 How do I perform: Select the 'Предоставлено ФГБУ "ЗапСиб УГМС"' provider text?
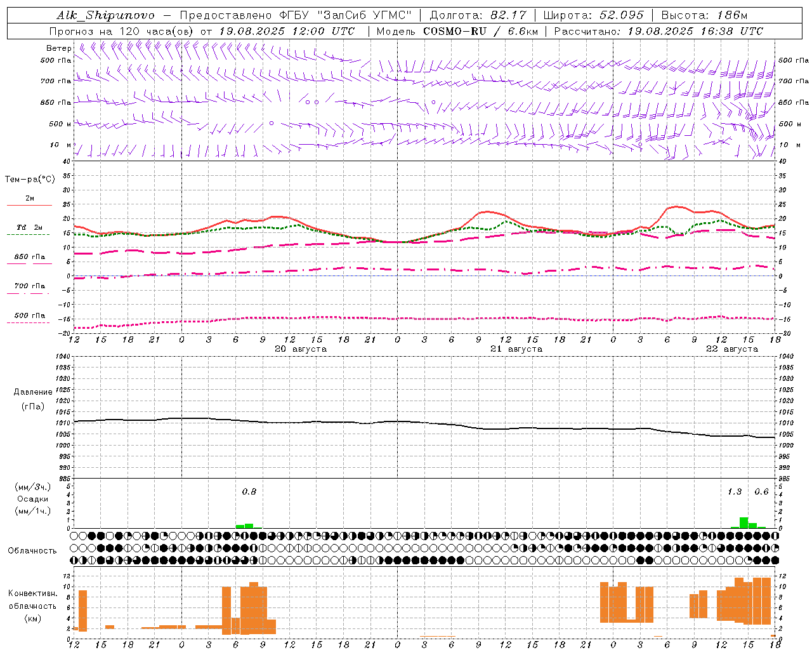pyautogui.click(x=296, y=15)
